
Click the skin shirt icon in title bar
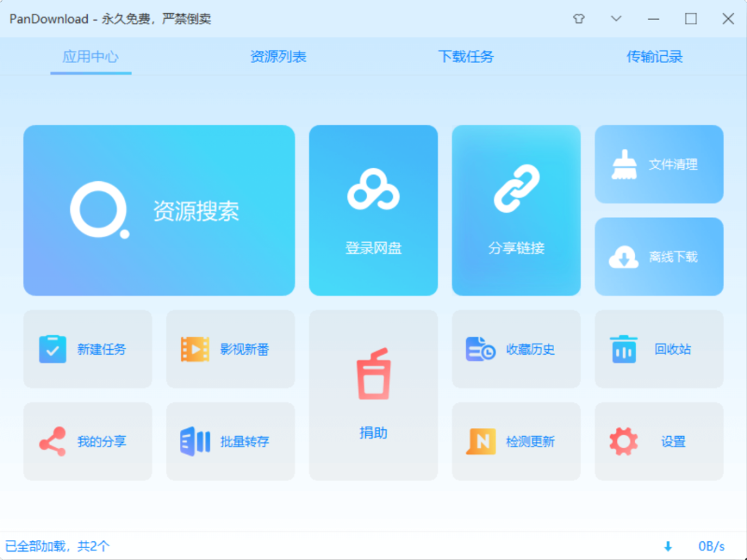(579, 19)
